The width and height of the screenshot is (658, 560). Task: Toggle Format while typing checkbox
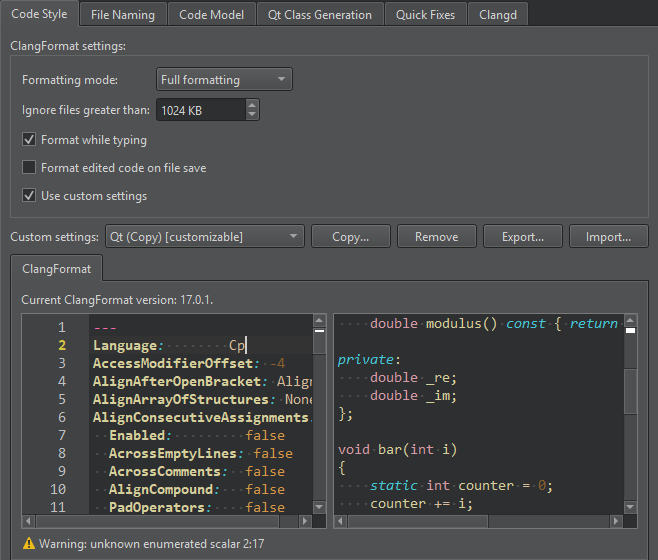29,140
